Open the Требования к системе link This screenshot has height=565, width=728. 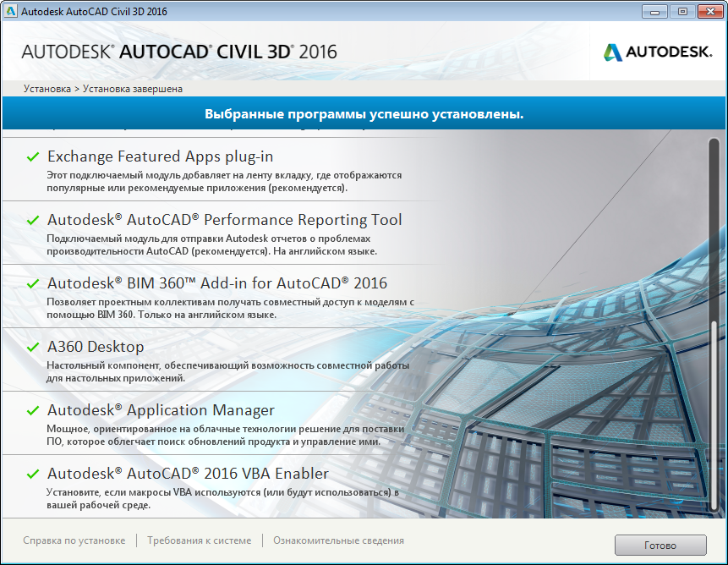(x=200, y=540)
